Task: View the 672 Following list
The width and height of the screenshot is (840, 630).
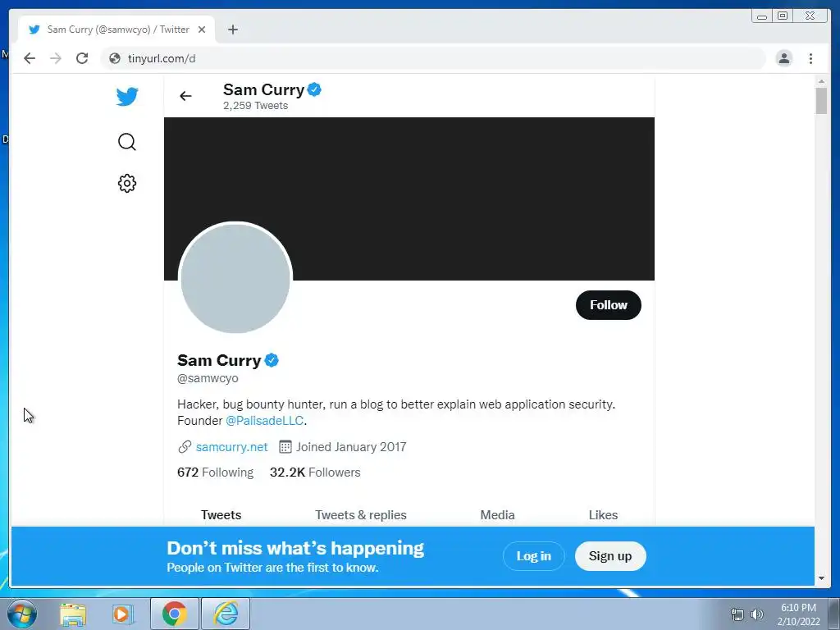Action: (x=215, y=472)
